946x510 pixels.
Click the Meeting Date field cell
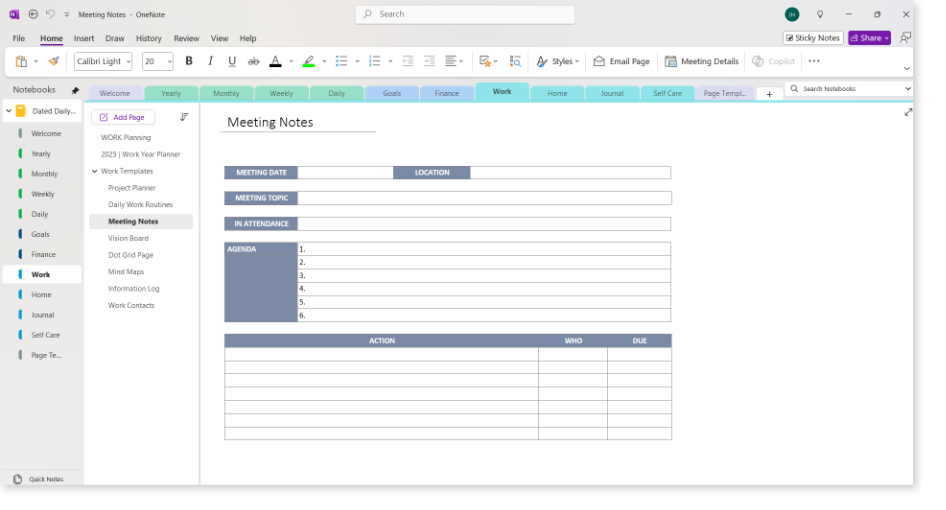[345, 173]
